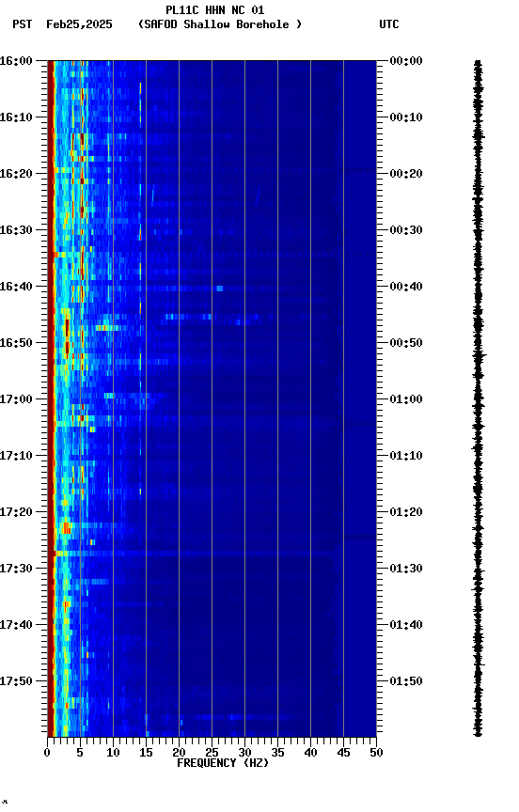Screen dimensions: 519x812
Task: Click the red low-frequency band near 0 Hz
Action: (51, 398)
